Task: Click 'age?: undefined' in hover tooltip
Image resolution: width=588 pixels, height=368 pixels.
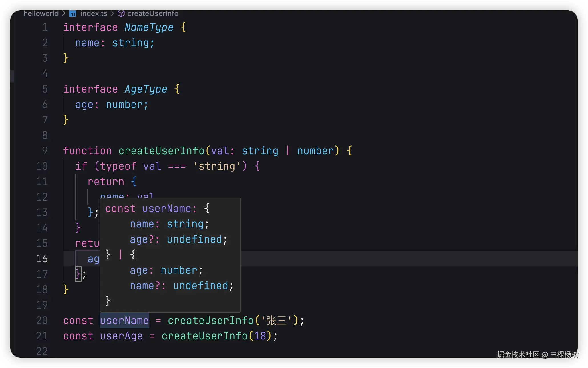Action: (178, 239)
